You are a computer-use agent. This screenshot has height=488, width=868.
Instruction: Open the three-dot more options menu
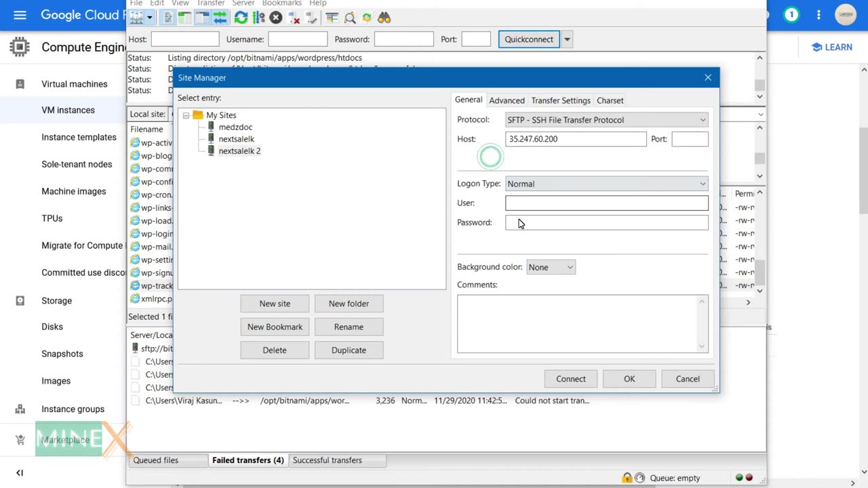[818, 15]
